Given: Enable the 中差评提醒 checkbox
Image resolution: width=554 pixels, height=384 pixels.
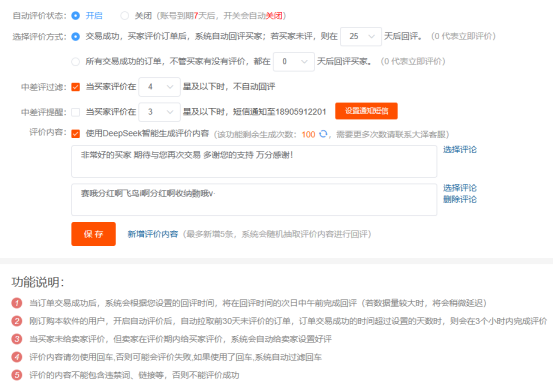Looking at the screenshot, I should (x=76, y=112).
